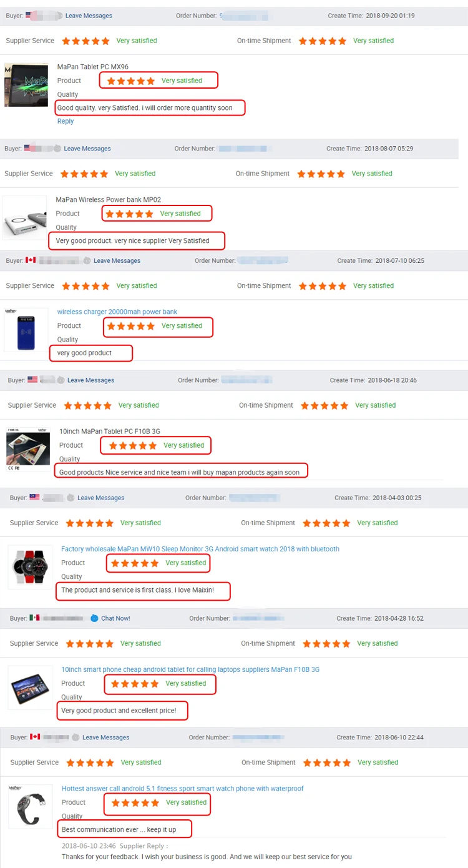Open the fitness sport smart watch thumbnail
Viewport: 468px width, 868px height.
(x=31, y=806)
